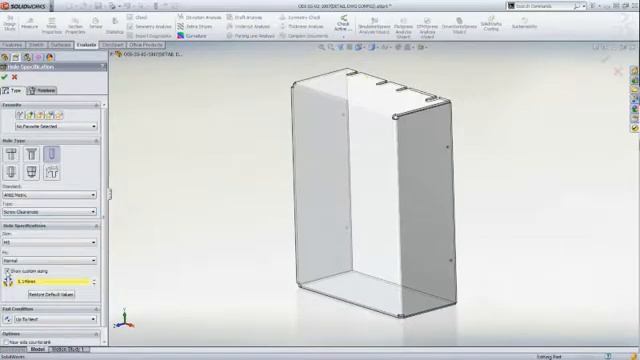
Task: Click the Apply Defaults favorite icon
Action: [20, 116]
